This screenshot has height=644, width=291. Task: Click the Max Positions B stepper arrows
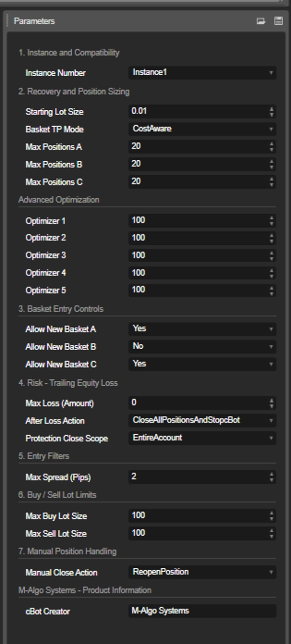click(x=272, y=164)
